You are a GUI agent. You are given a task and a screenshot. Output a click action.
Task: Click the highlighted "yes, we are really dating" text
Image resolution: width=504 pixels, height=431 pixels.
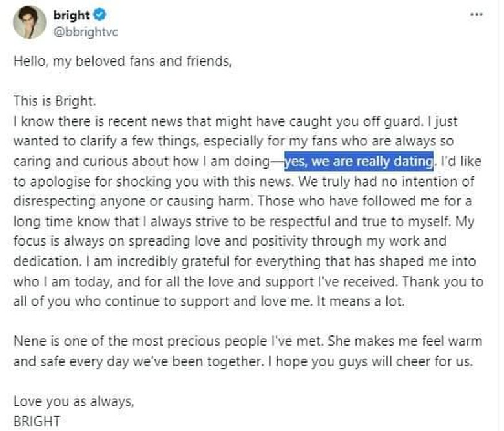coord(359,160)
